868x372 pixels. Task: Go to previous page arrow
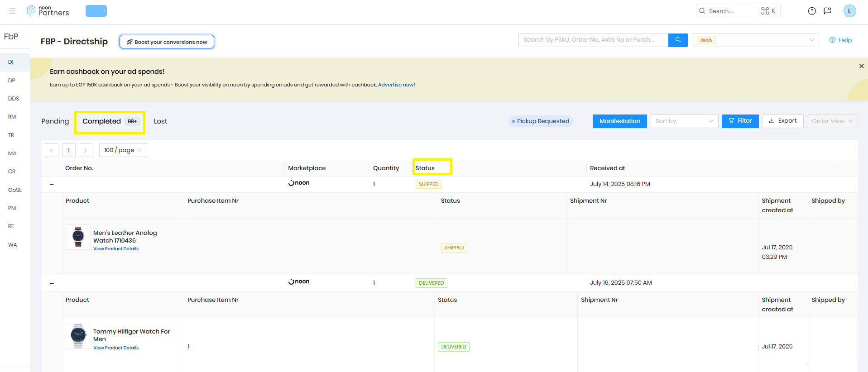click(52, 150)
